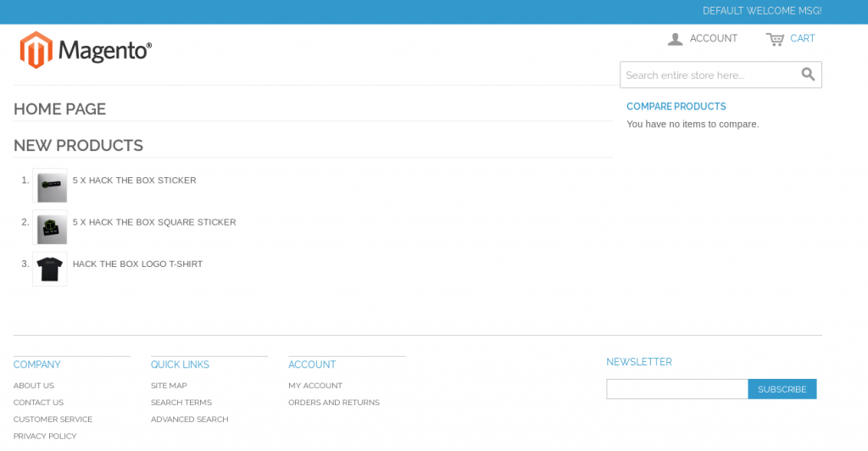Click the NEW PRODUCTS heading
The height and width of the screenshot is (451, 868).
pos(79,146)
